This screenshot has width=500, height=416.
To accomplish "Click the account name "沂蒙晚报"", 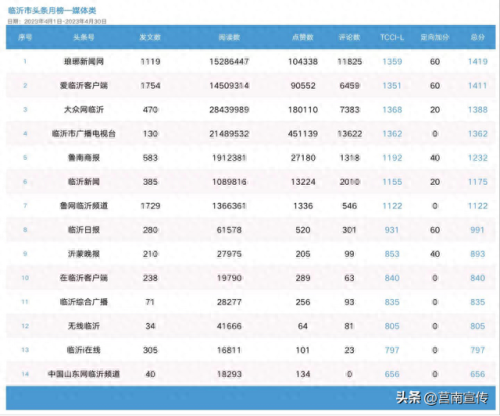I will click(x=84, y=254).
